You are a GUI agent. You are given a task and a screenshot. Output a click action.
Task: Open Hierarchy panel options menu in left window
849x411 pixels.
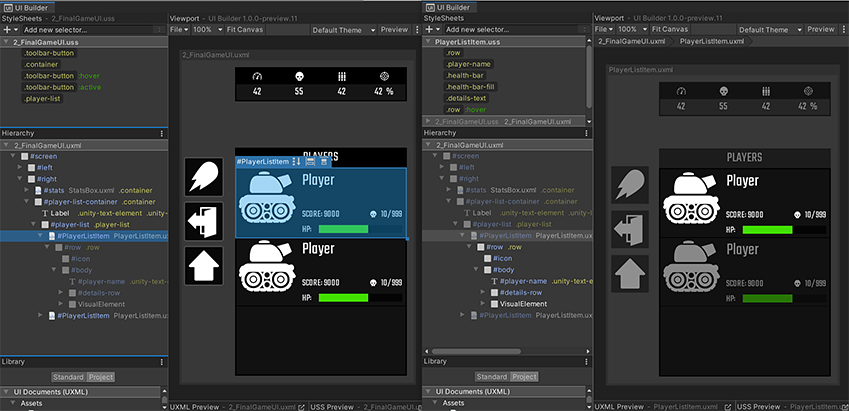pyautogui.click(x=161, y=133)
